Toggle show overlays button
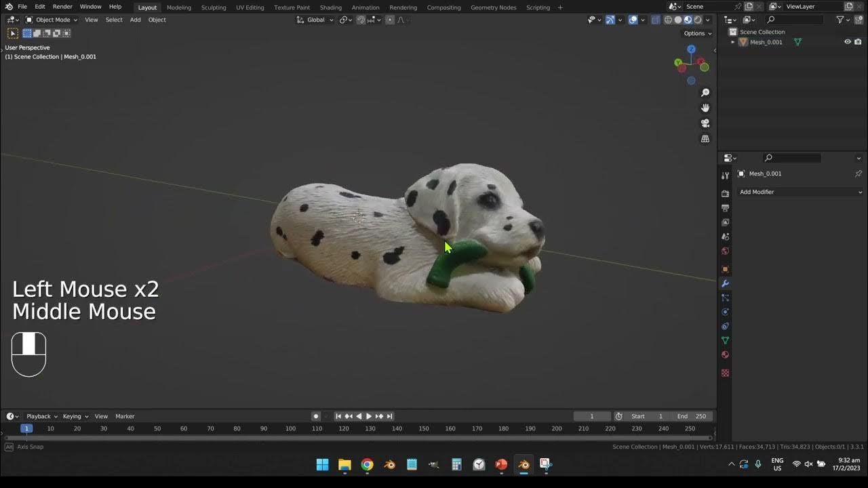868x488 pixels. (633, 20)
